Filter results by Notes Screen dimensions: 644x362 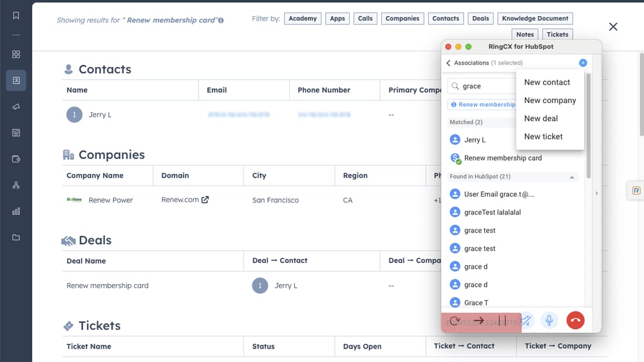(x=525, y=35)
